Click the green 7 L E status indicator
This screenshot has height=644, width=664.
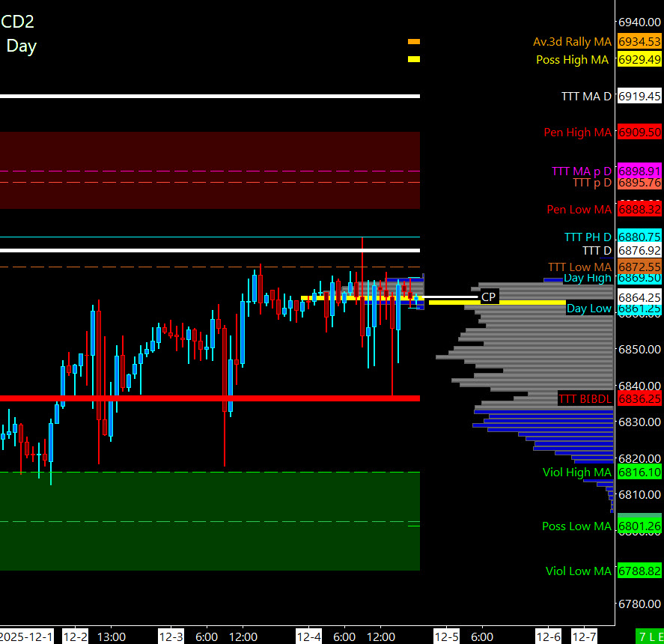[649, 637]
